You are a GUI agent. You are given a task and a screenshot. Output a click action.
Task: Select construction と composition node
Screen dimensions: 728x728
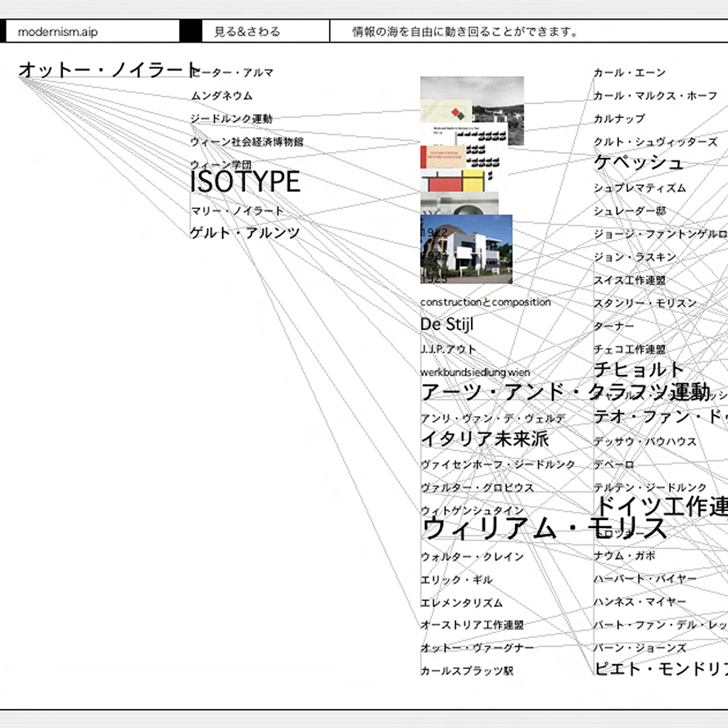pyautogui.click(x=486, y=302)
